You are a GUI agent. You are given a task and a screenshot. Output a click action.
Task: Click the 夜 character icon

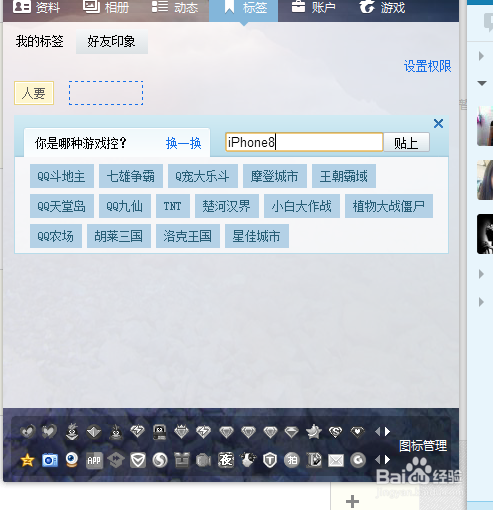point(226,460)
